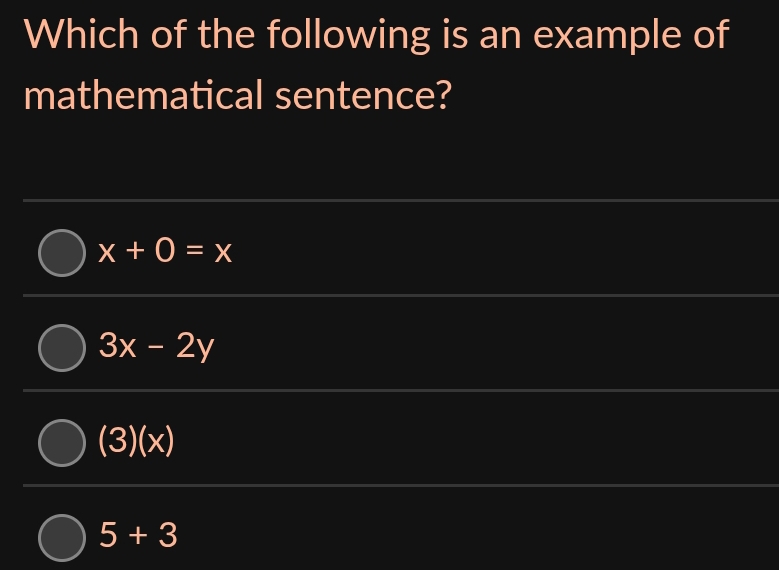Click the divider between (3)(x) and 5 + 3
Screen dimensions: 779x570
(401, 486)
